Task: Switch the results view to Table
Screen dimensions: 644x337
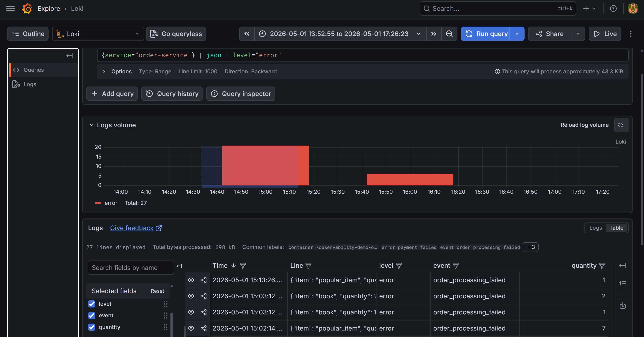Action: point(616,228)
